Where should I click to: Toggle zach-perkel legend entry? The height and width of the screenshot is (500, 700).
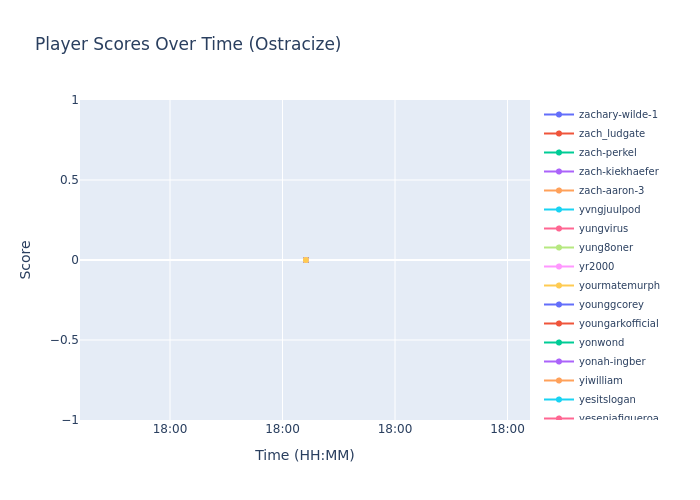(607, 153)
